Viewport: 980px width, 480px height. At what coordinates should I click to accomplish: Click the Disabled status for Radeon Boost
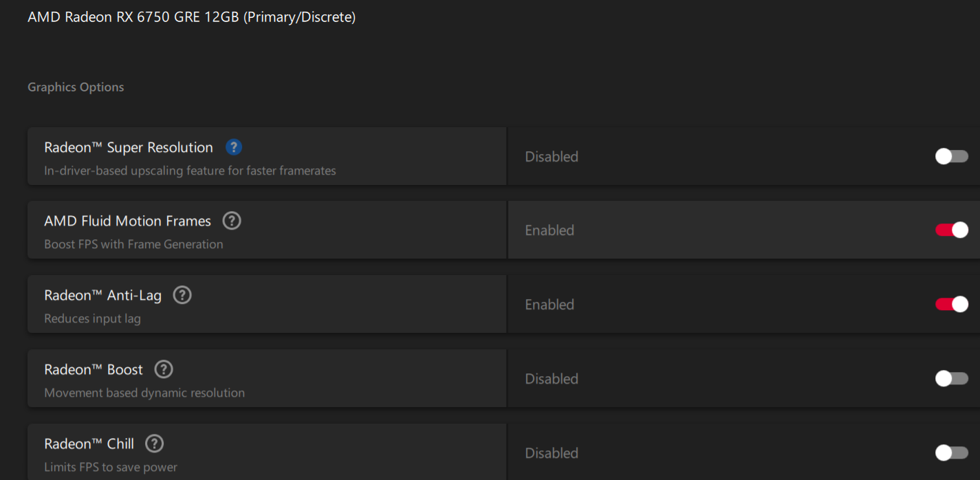pyautogui.click(x=552, y=379)
